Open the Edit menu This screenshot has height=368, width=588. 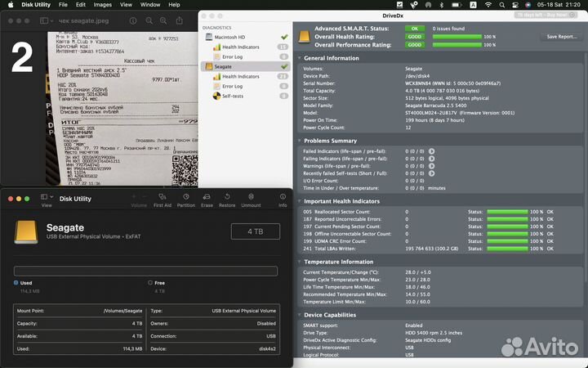pos(81,5)
